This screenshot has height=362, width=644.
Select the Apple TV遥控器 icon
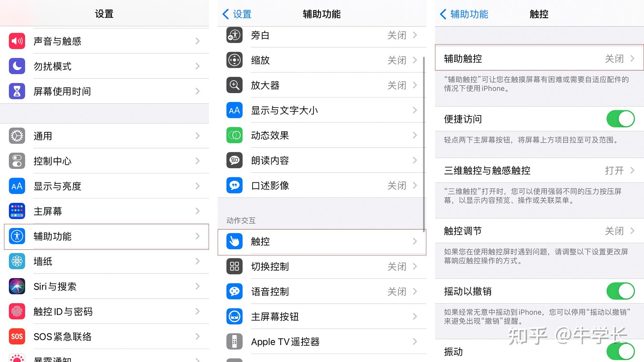point(234,342)
